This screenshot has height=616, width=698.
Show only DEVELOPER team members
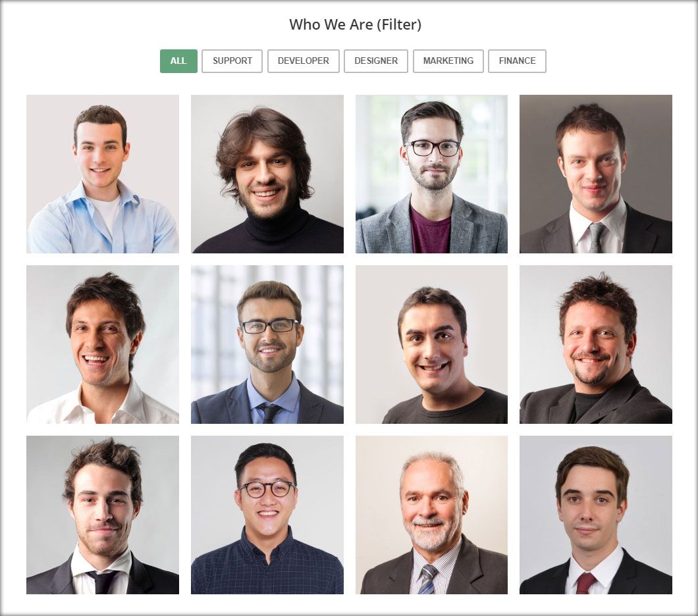[303, 61]
